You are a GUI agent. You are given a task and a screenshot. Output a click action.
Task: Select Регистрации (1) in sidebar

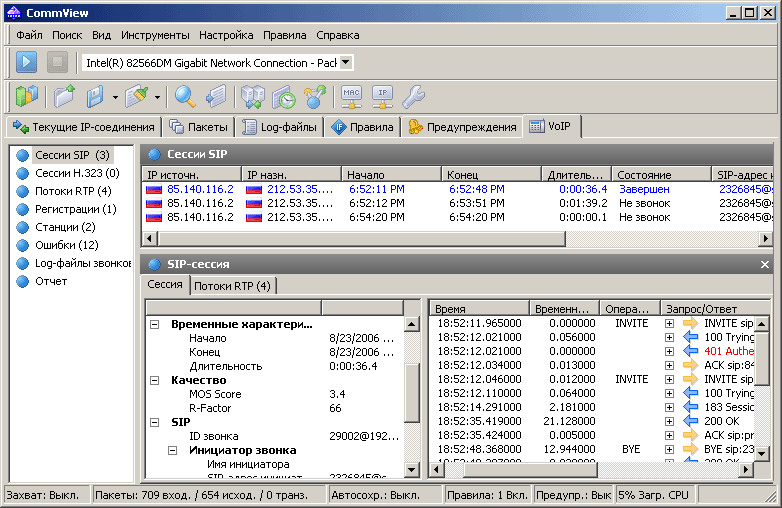pos(75,209)
